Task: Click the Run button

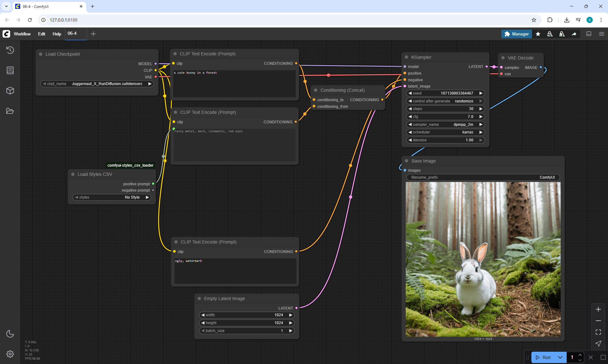Action: coord(544,357)
